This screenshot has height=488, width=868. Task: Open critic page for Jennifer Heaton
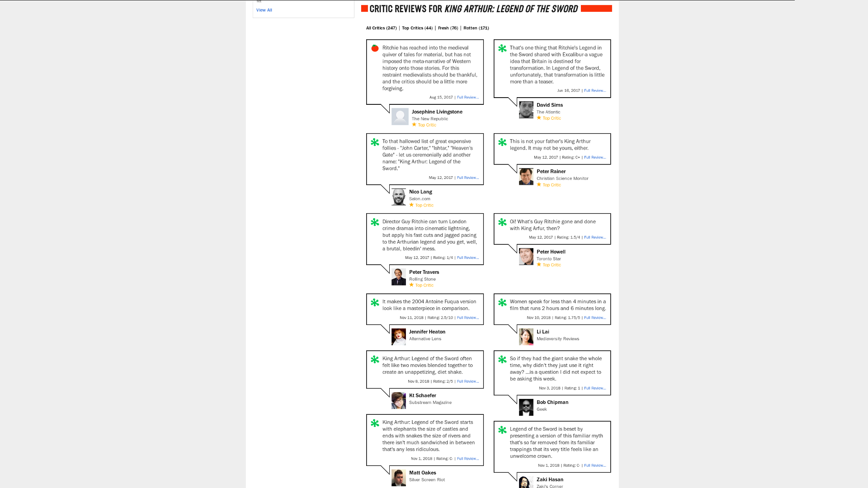(x=427, y=332)
